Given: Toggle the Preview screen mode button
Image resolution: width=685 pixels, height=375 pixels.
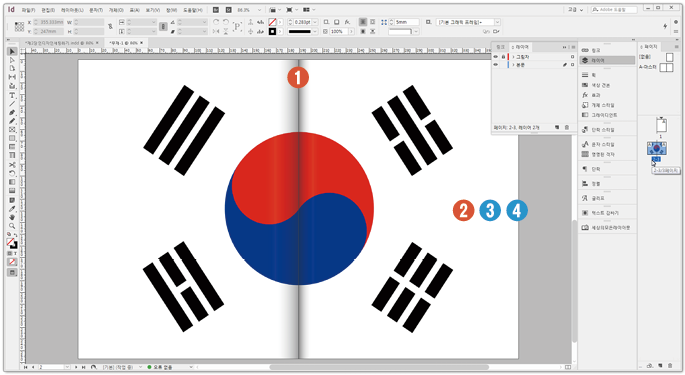Looking at the screenshot, I should click(x=12, y=272).
